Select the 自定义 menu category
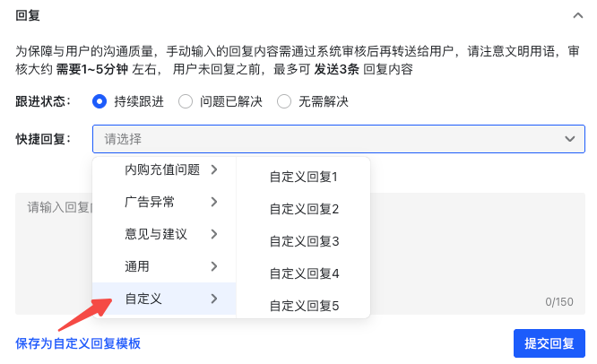 143,299
